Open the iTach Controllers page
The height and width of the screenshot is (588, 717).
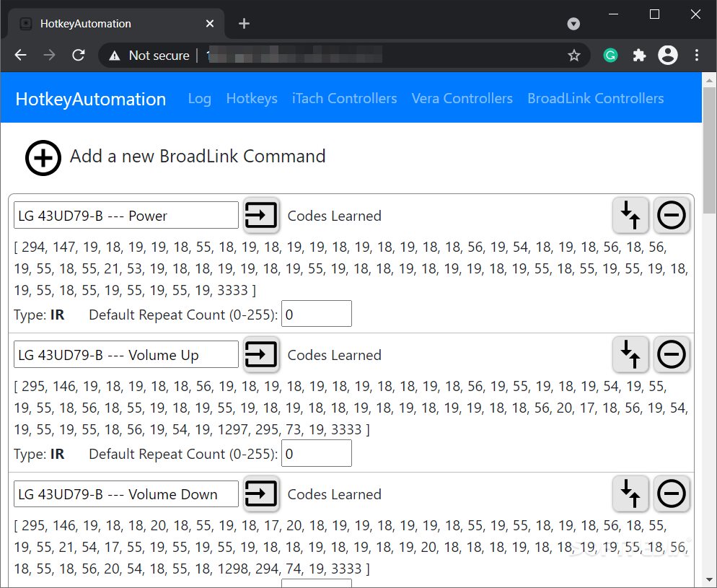(344, 98)
